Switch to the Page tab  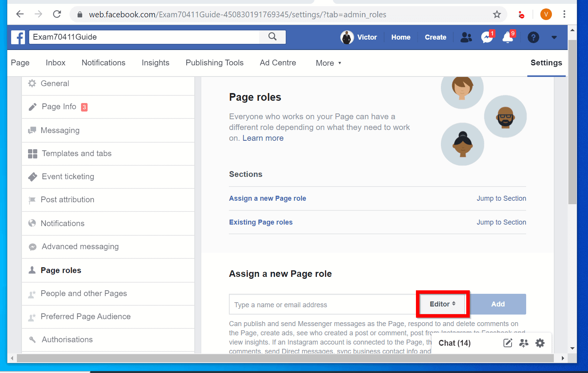(20, 63)
